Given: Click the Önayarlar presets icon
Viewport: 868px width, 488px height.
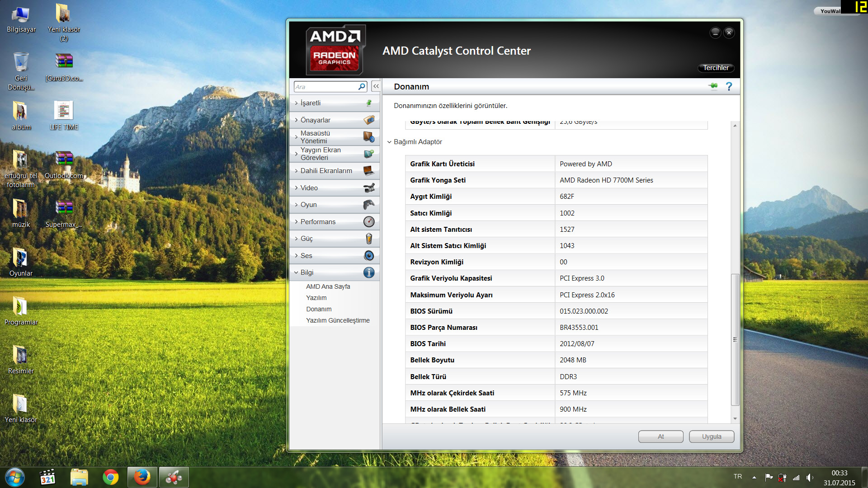Looking at the screenshot, I should point(369,120).
